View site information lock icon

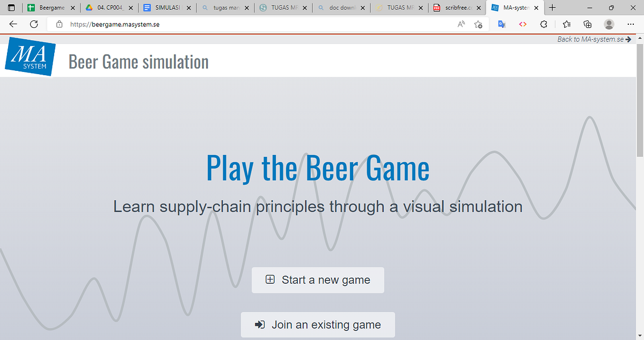[60, 24]
